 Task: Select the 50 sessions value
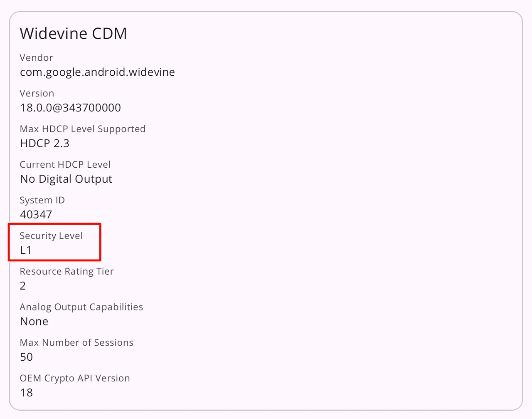[26, 357]
